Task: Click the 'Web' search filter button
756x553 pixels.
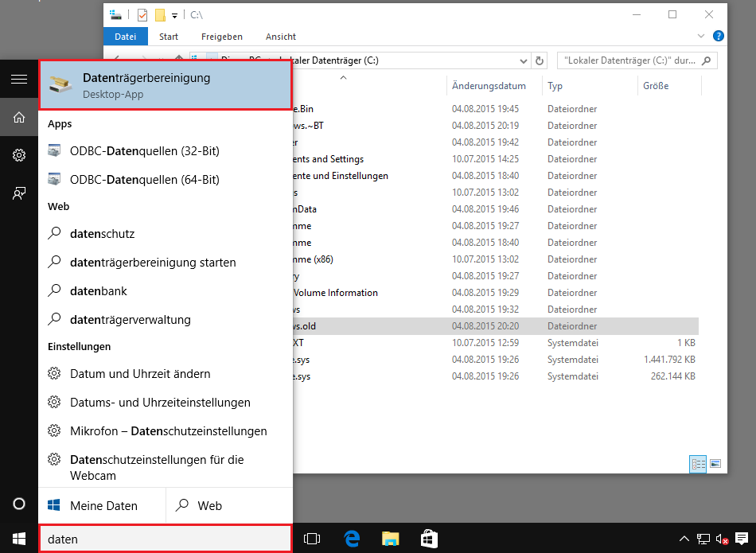Action: [x=229, y=505]
